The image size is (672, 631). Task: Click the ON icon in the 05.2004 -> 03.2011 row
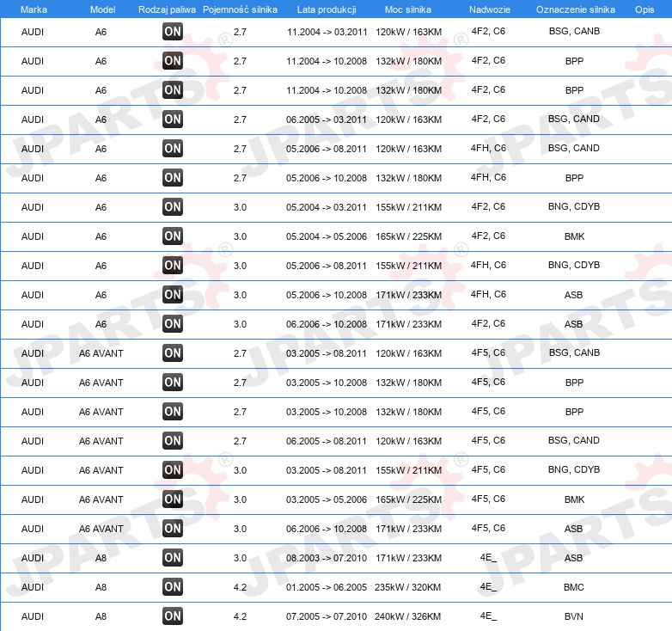[x=173, y=206]
